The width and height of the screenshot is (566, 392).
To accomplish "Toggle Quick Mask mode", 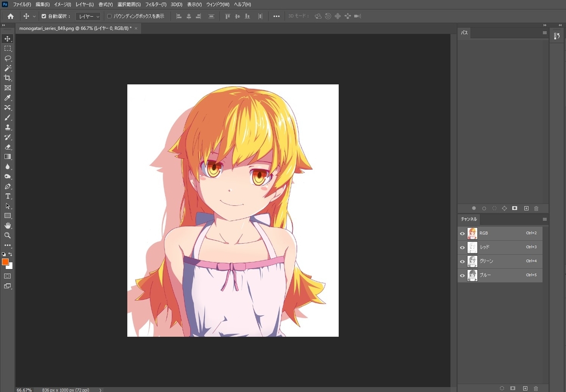I will tap(8, 276).
